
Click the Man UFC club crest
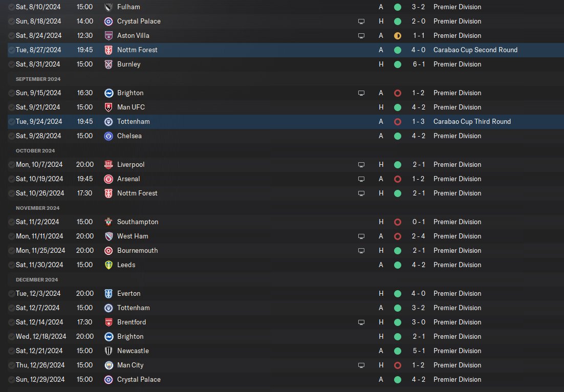[x=109, y=107]
